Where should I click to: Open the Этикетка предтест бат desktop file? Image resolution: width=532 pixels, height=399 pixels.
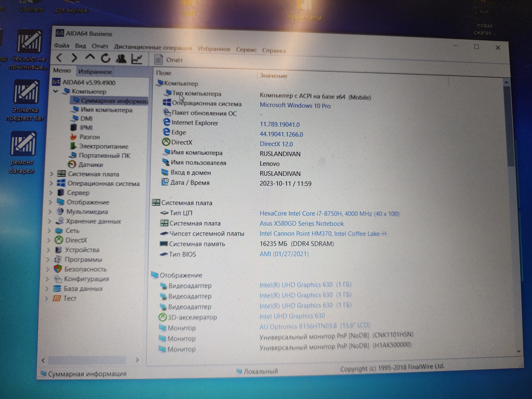click(26, 100)
